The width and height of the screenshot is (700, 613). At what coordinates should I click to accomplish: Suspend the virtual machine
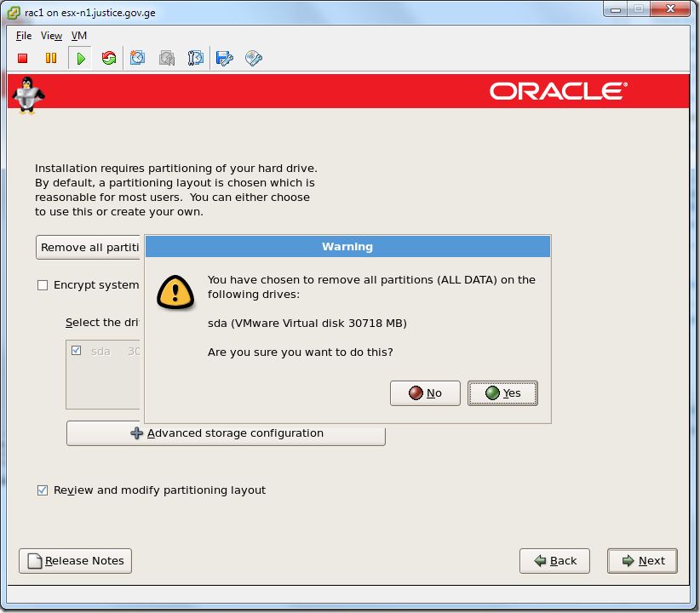point(51,58)
